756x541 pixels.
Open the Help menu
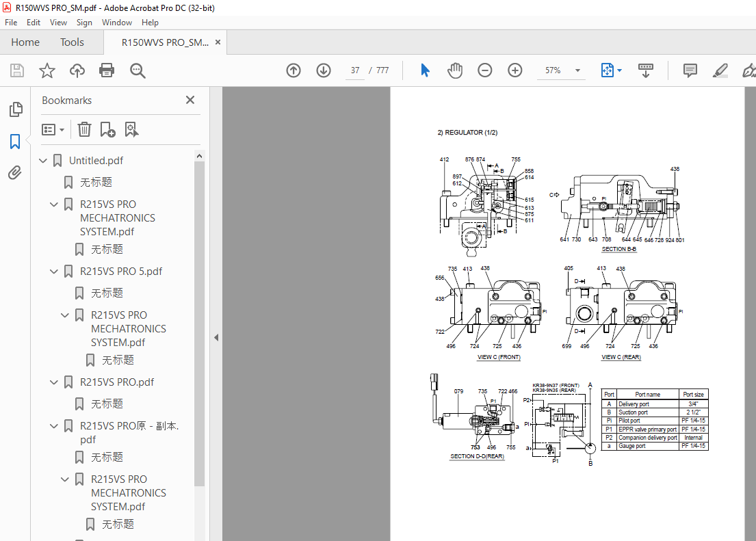click(x=150, y=23)
